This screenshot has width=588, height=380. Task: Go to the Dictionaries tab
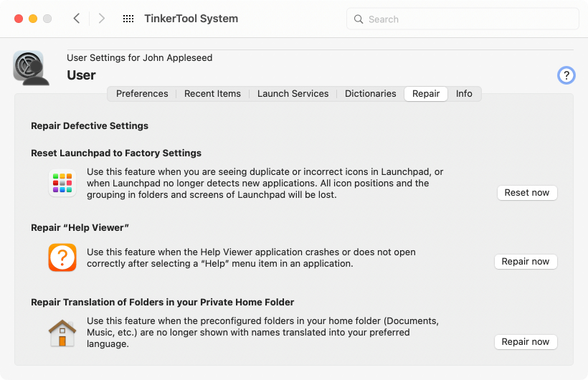371,94
